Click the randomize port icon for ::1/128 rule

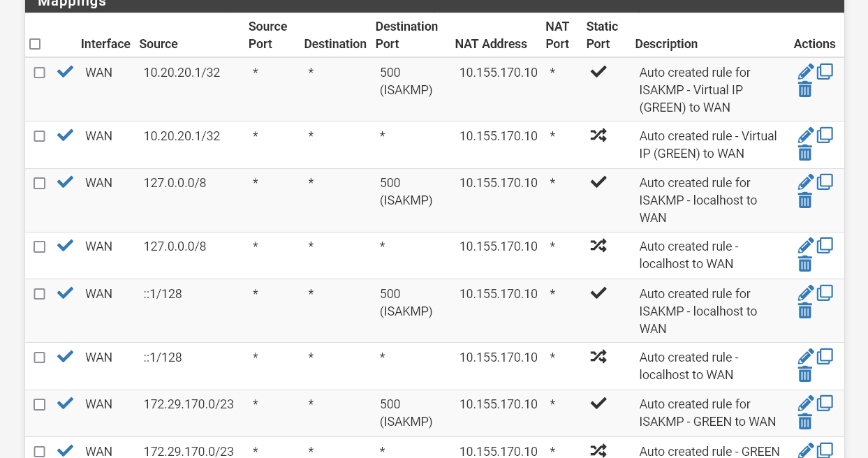tap(598, 357)
